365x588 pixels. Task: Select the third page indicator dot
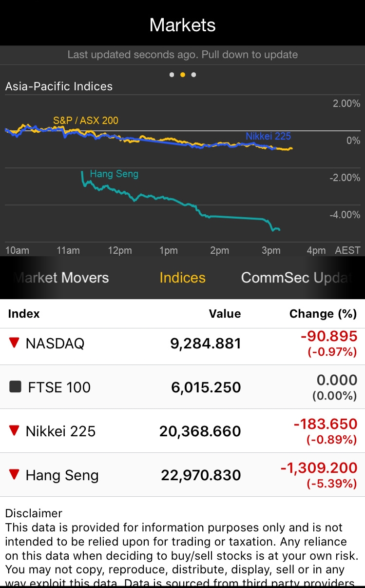(193, 75)
